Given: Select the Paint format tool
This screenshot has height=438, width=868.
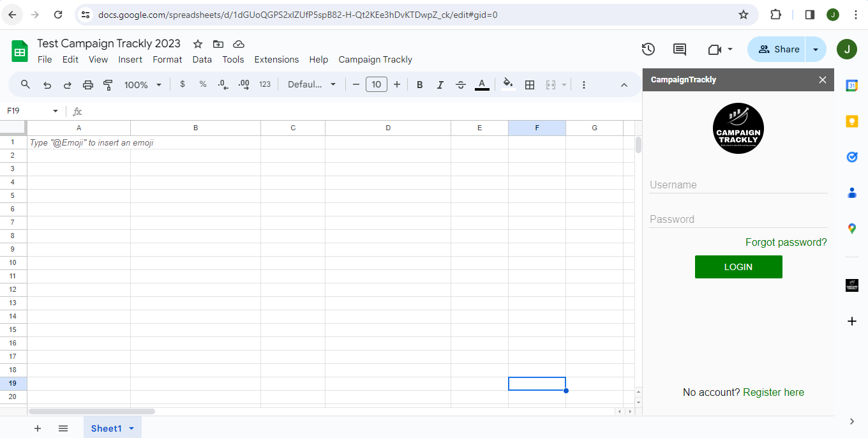Looking at the screenshot, I should 108,84.
